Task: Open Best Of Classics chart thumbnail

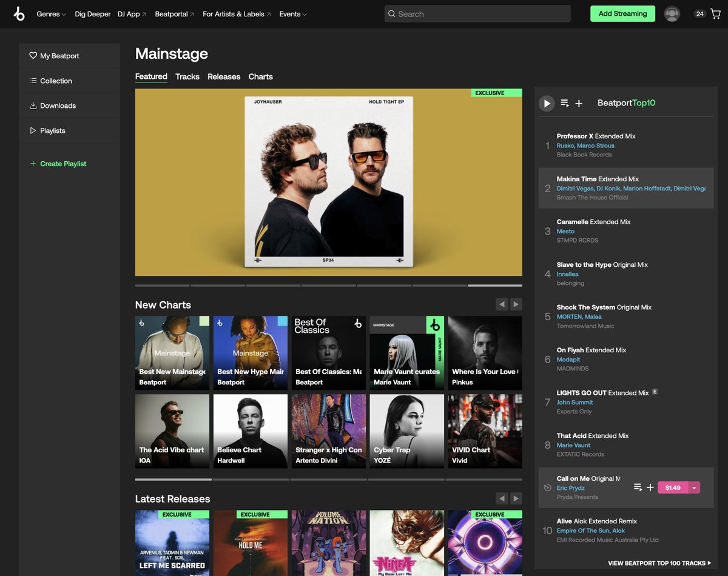Action: [329, 353]
